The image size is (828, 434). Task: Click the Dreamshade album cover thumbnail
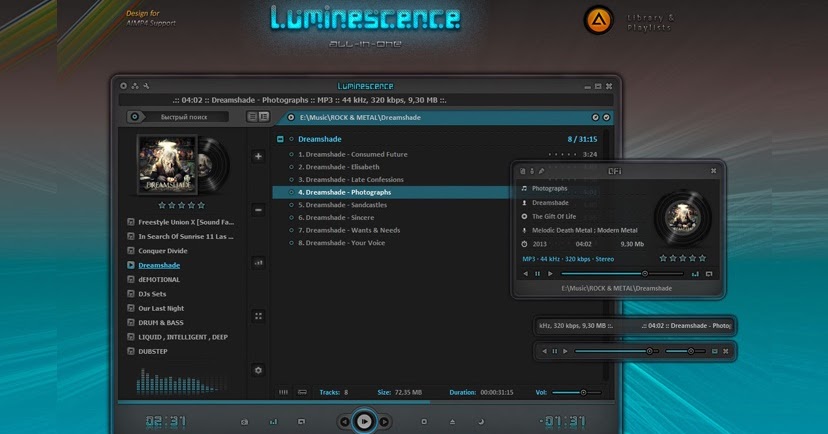click(x=167, y=165)
